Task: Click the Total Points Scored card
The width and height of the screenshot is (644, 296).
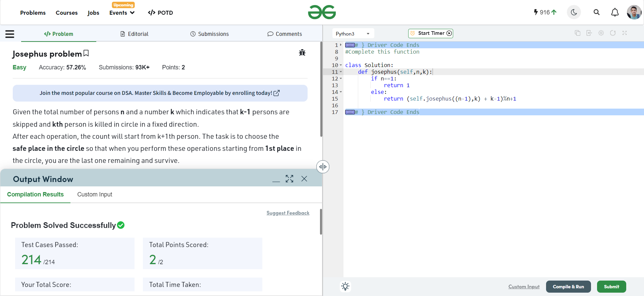Action: coord(203,253)
